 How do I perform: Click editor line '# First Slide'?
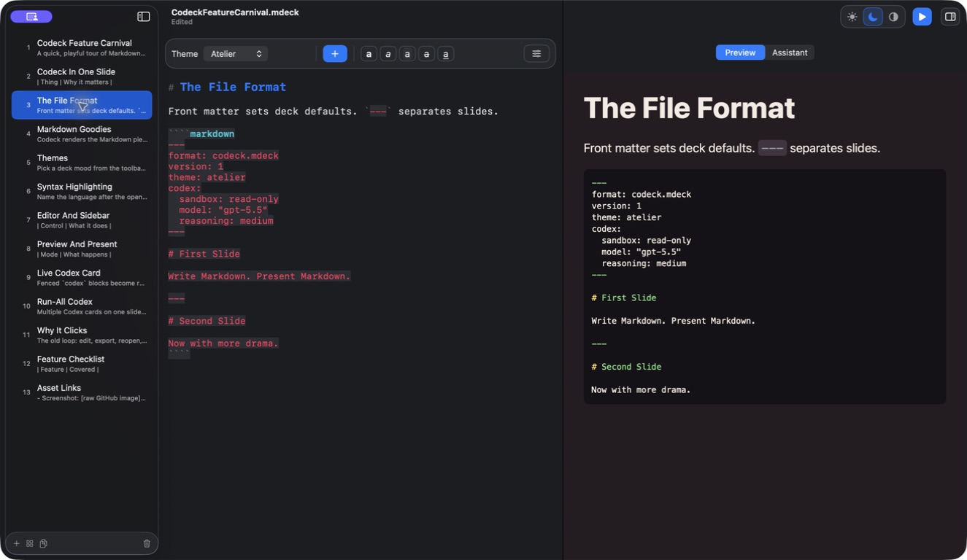point(204,254)
